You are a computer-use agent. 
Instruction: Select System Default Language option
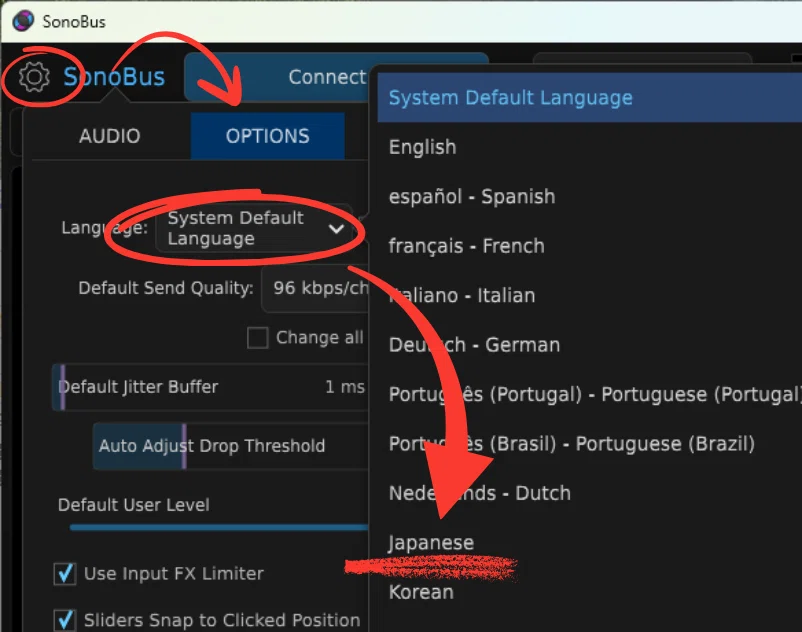(589, 98)
